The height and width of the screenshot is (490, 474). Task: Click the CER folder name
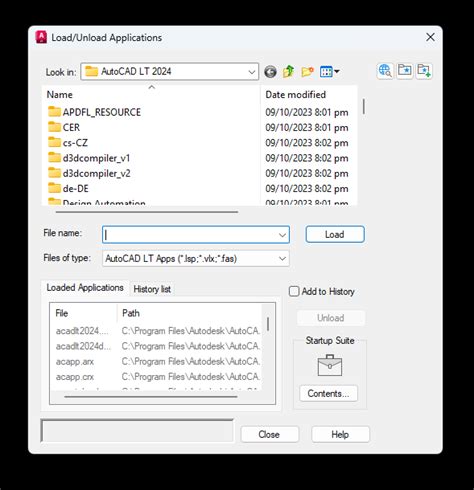[71, 128]
